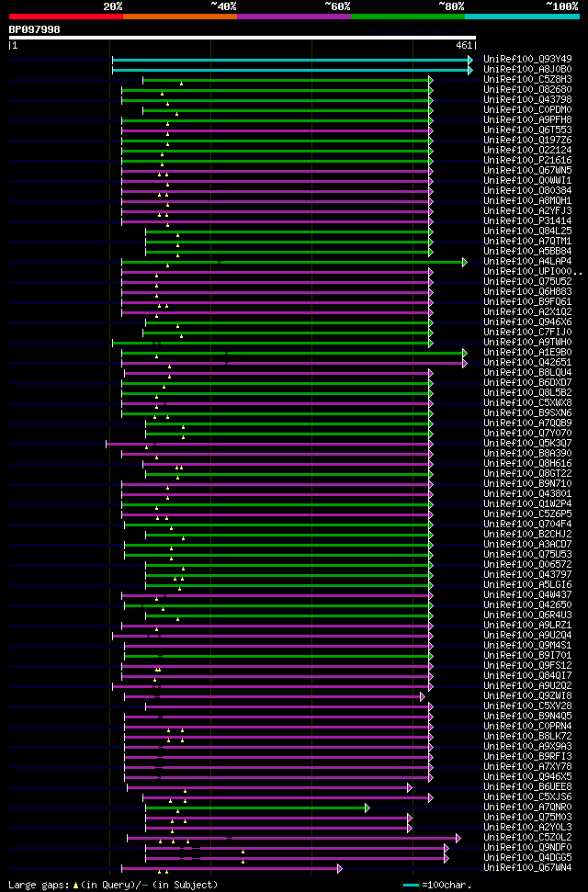Screen dimensions: 588x892
Task: Select the UniRef100_C5Z6P5 label
Action: (x=527, y=514)
